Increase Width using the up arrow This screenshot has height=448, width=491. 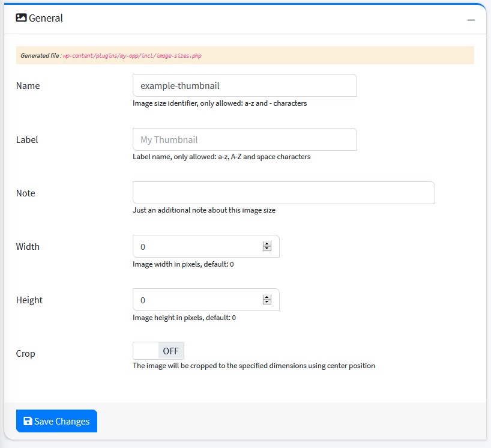click(267, 244)
